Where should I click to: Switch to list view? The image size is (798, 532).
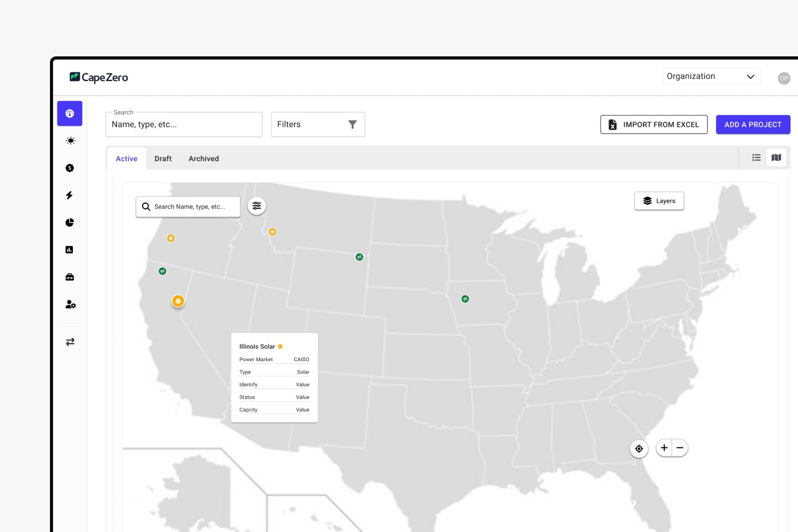coord(756,157)
